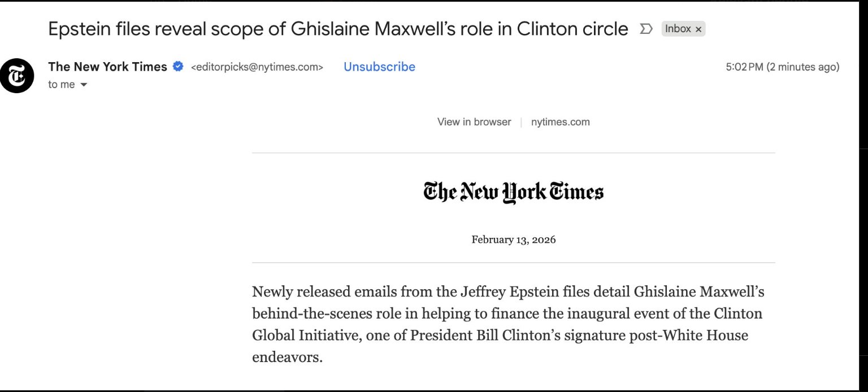
Task: Click the Unsubscribe link
Action: point(379,67)
